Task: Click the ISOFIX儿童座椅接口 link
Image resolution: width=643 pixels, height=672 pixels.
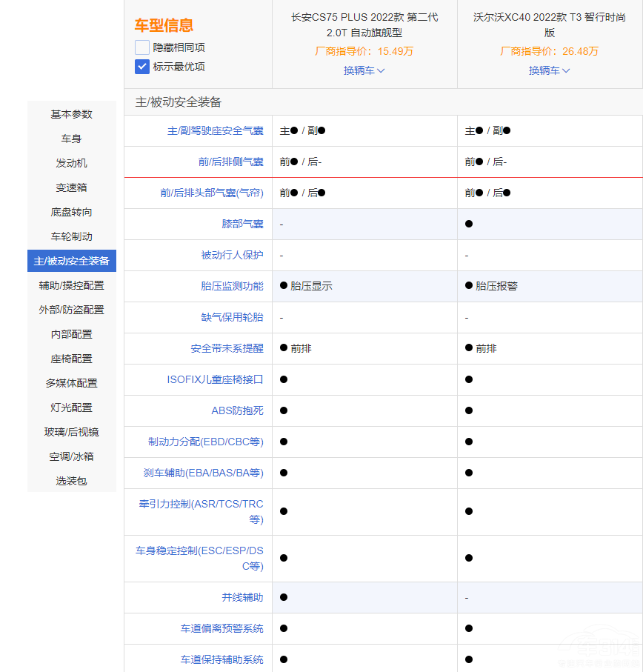Action: point(215,379)
